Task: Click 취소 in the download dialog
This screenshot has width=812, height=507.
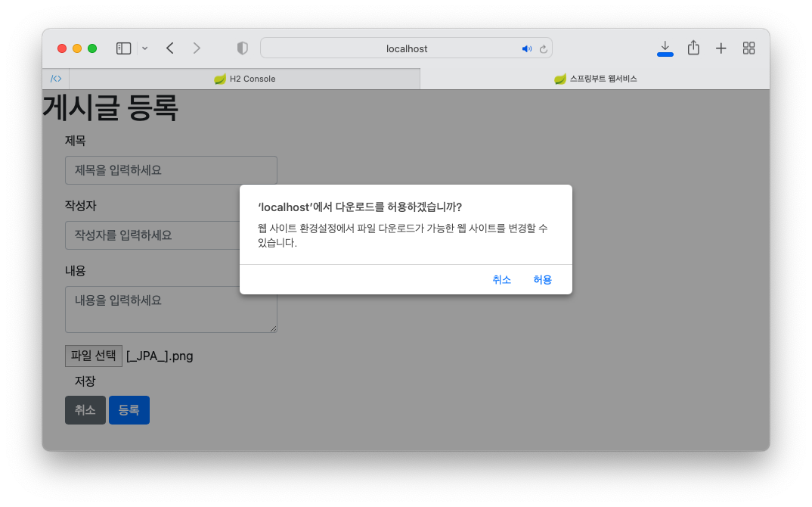Action: pyautogui.click(x=501, y=280)
